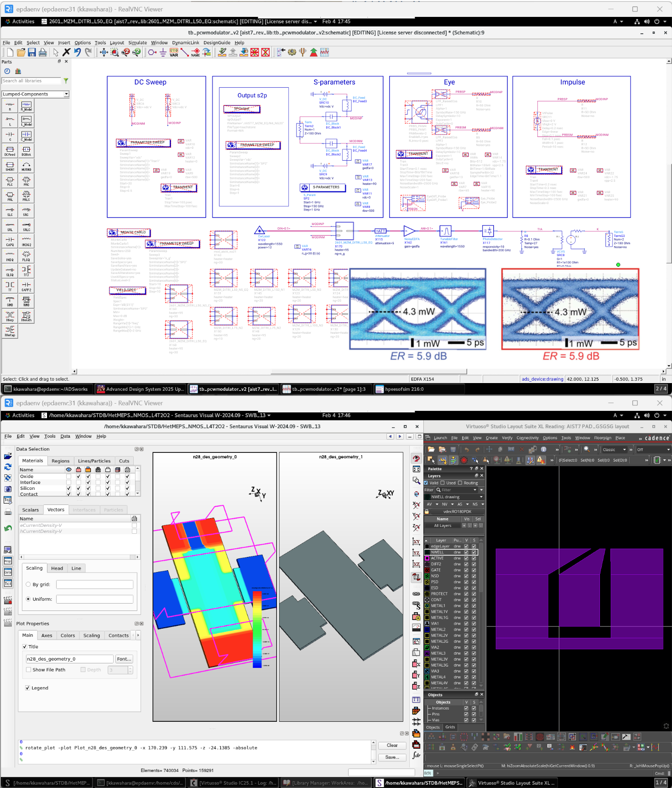Expand the Classic workspace dropdown in Virtuoso
Viewport: 672px width, 788px height.
(624, 450)
